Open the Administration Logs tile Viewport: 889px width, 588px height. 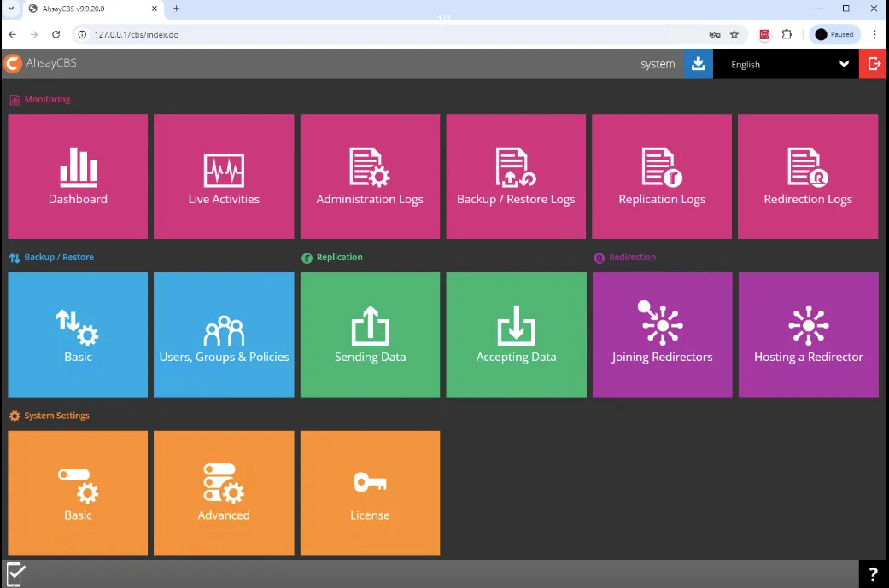coord(370,176)
